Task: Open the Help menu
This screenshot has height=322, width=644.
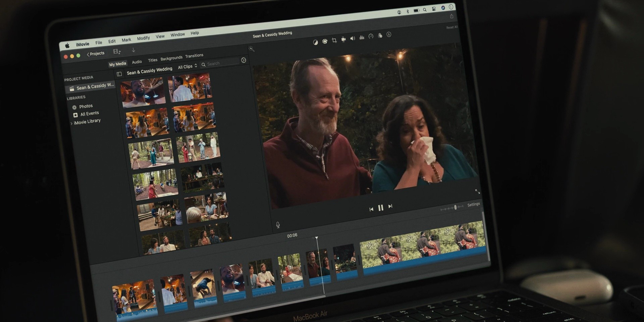Action: click(195, 33)
